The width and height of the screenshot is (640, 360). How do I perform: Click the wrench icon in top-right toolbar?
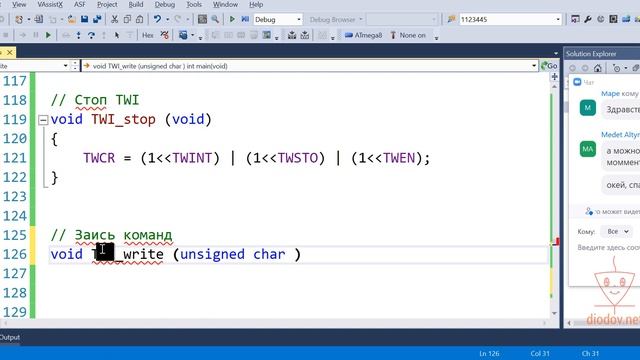(588, 19)
